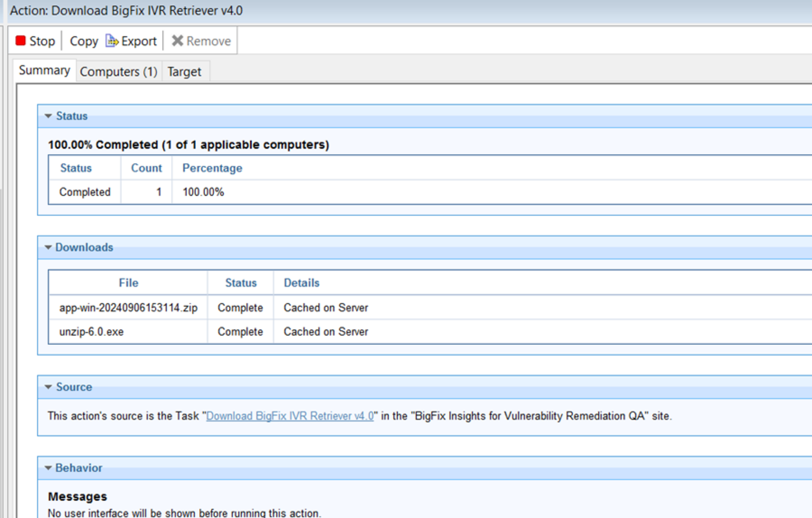
Task: Click the Source section header title
Action: pos(74,387)
